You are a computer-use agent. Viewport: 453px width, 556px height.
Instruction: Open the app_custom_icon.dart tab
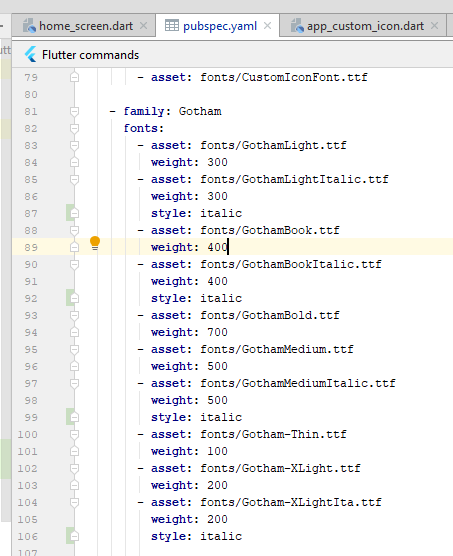(363, 26)
